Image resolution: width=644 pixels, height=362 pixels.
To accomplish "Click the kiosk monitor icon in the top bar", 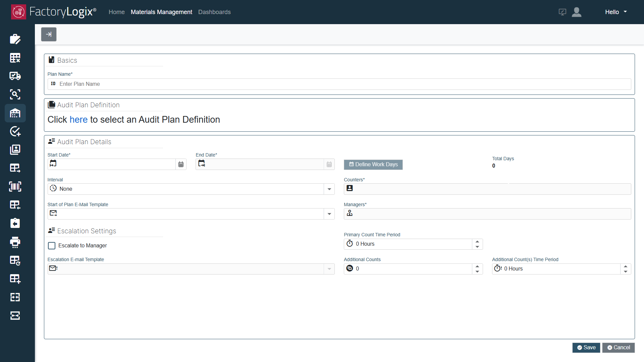I will [562, 12].
